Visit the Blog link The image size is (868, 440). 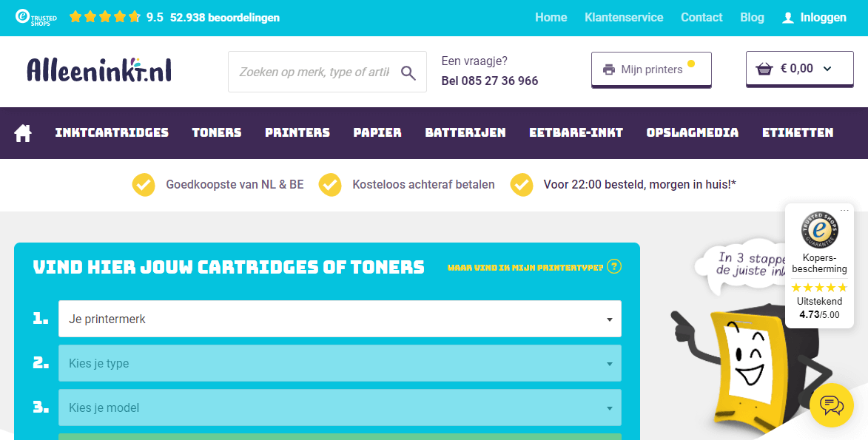point(752,18)
